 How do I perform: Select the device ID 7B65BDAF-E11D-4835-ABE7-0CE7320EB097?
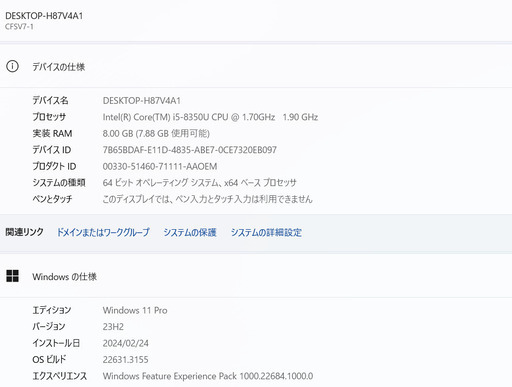click(190, 150)
